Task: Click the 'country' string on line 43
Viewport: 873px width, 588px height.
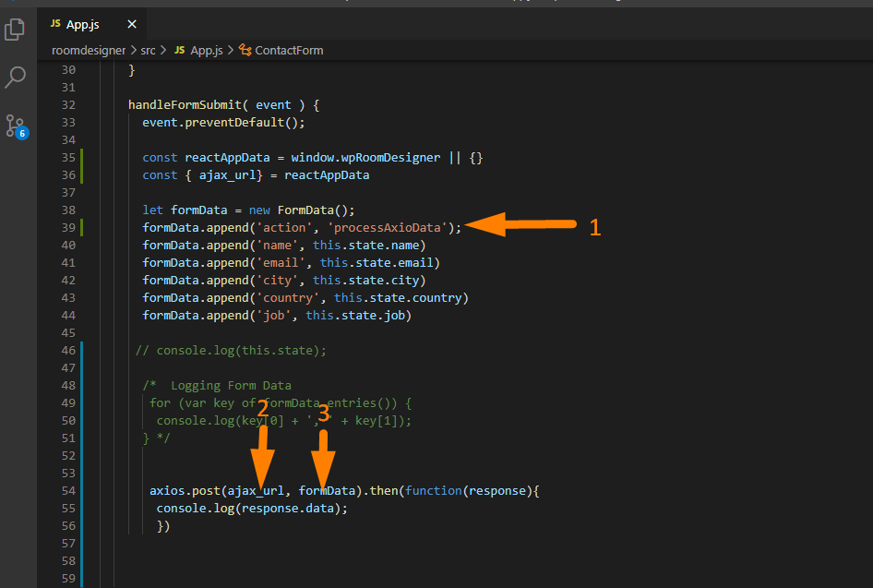Action: 288,297
